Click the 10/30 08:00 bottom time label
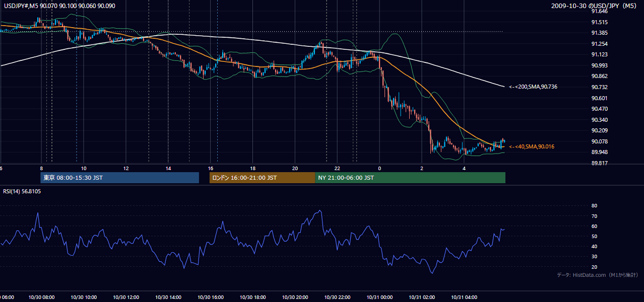 (41, 297)
